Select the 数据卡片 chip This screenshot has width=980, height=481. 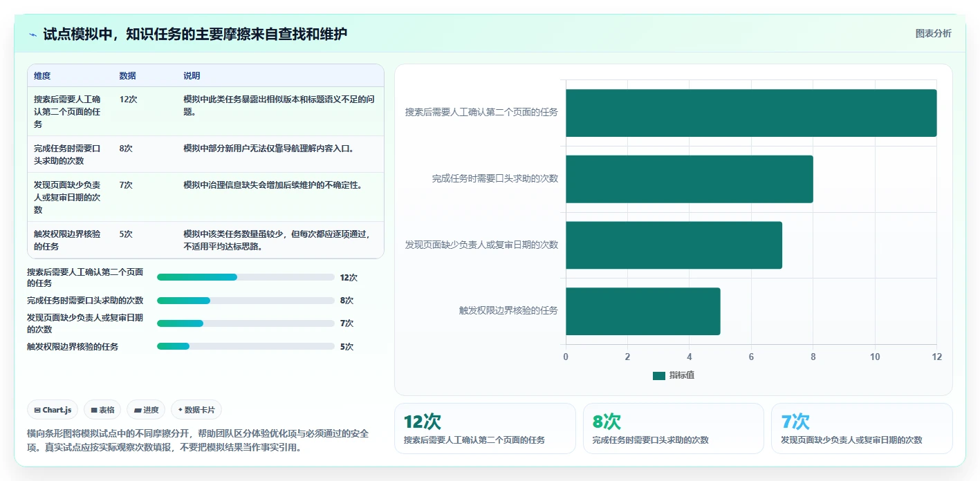196,410
